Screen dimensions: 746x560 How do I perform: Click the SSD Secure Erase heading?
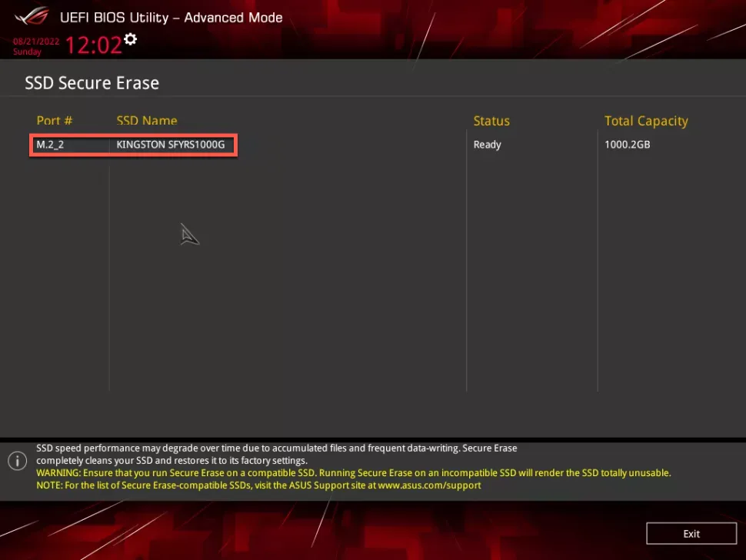pos(92,83)
